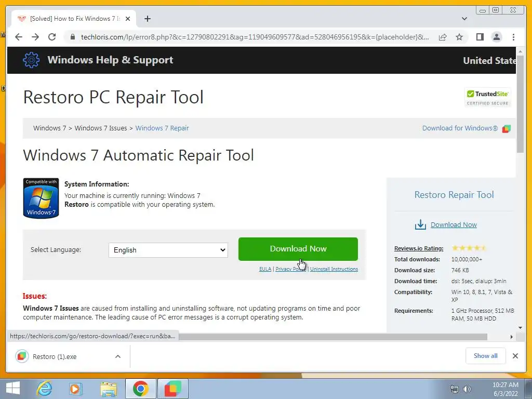Viewport: 532px width, 399px height.
Task: Reload the page with the refresh icon
Action: [x=52, y=37]
